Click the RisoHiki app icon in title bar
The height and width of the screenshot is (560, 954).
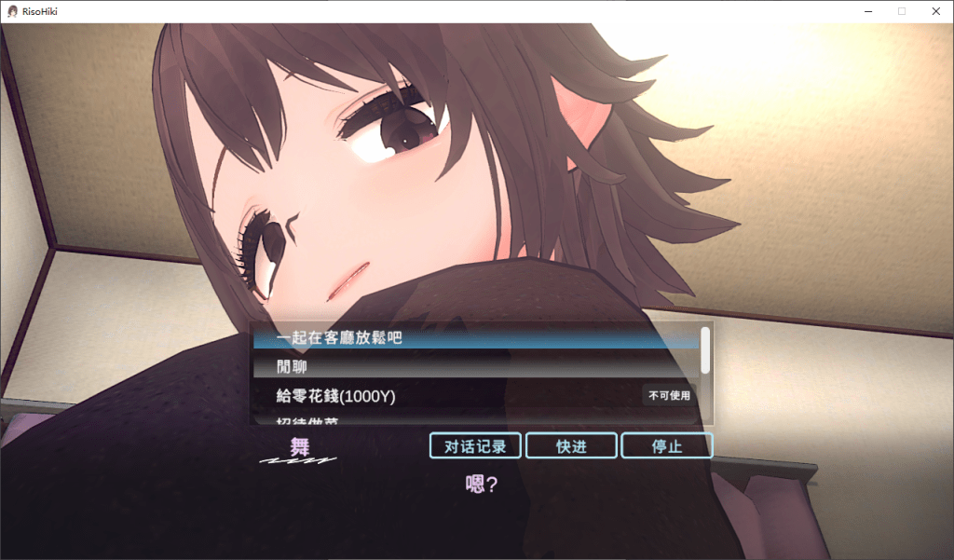(12, 11)
